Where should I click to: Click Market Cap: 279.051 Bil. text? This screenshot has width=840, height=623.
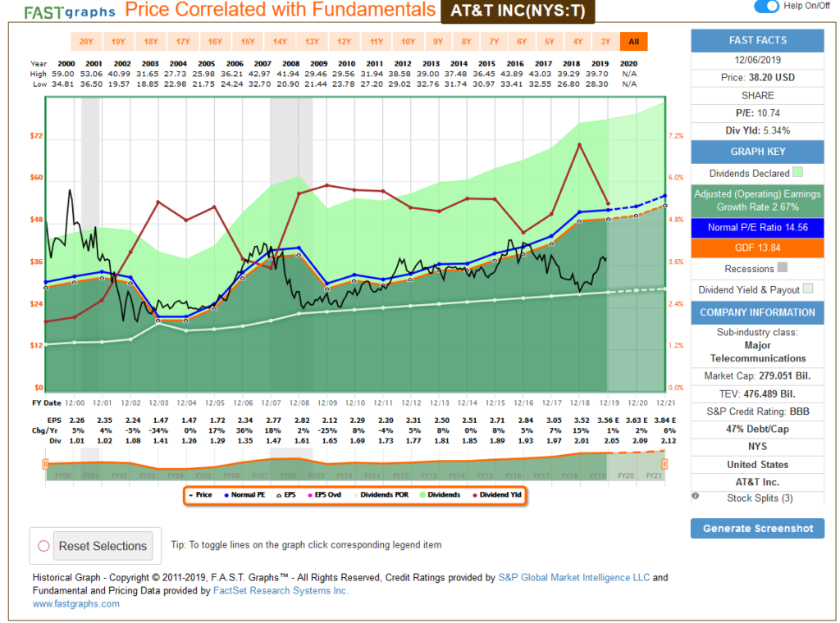pyautogui.click(x=757, y=376)
